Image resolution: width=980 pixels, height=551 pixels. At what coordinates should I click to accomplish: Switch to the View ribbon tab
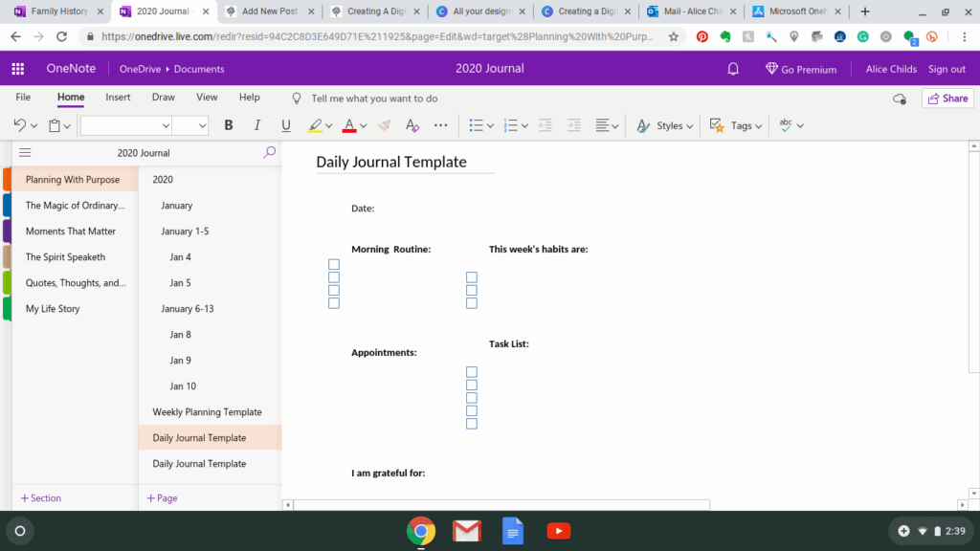pos(207,98)
